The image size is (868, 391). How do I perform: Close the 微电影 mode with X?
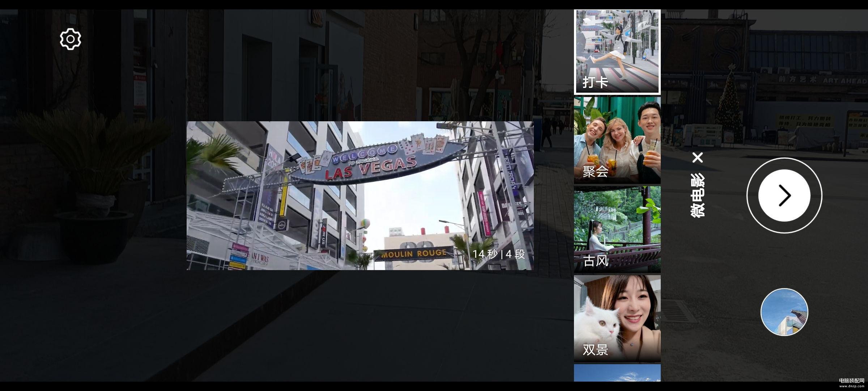click(x=698, y=157)
